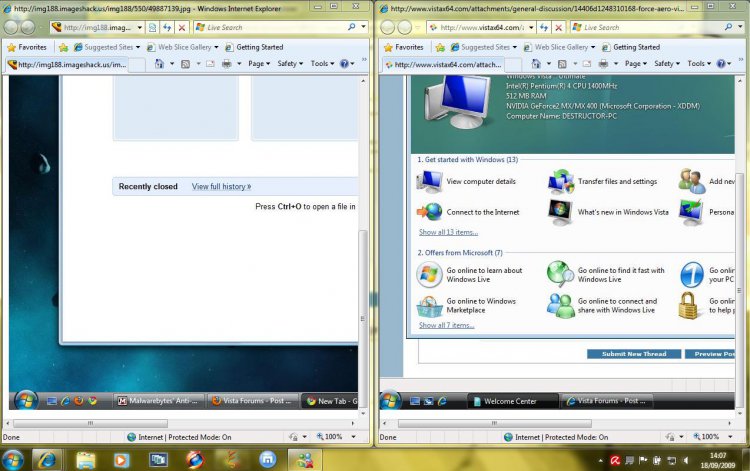The width and height of the screenshot is (750, 471).
Task: Open Windows Explorer folder on taskbar
Action: pyautogui.click(x=86, y=460)
